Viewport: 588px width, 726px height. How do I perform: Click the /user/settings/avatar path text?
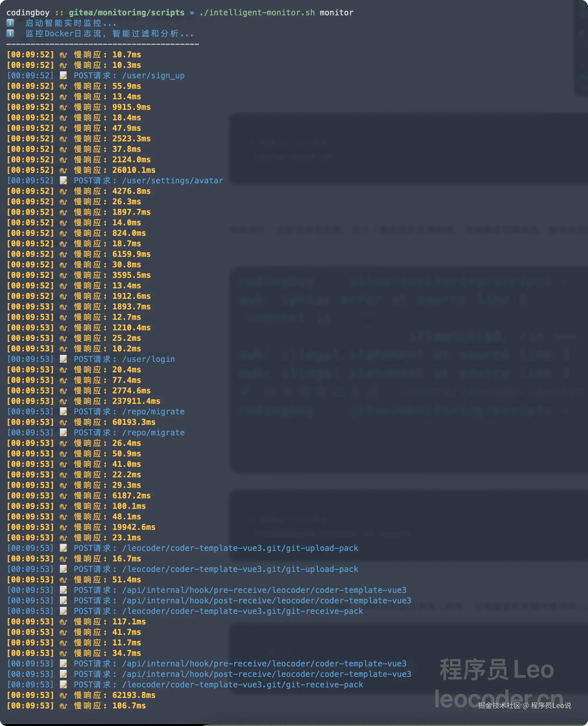pyautogui.click(x=173, y=181)
